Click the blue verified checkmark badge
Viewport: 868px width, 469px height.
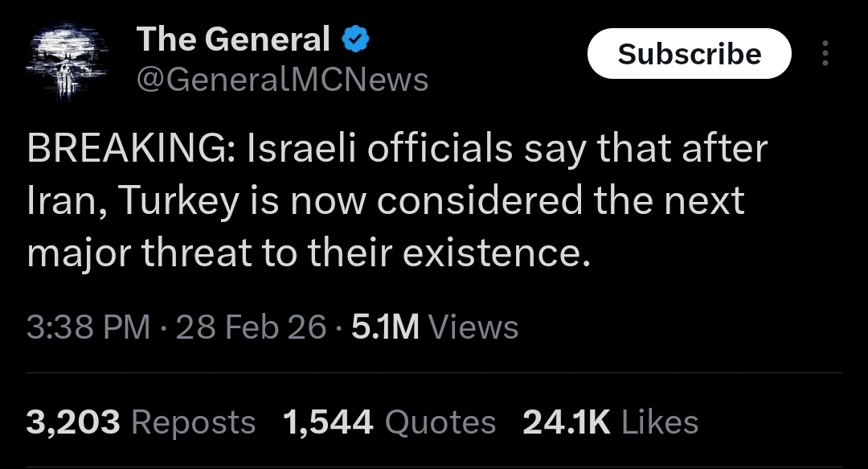355,40
